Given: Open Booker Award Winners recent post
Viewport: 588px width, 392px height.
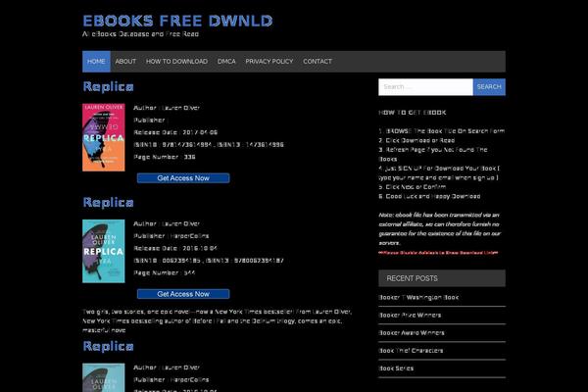Looking at the screenshot, I should click(412, 332).
